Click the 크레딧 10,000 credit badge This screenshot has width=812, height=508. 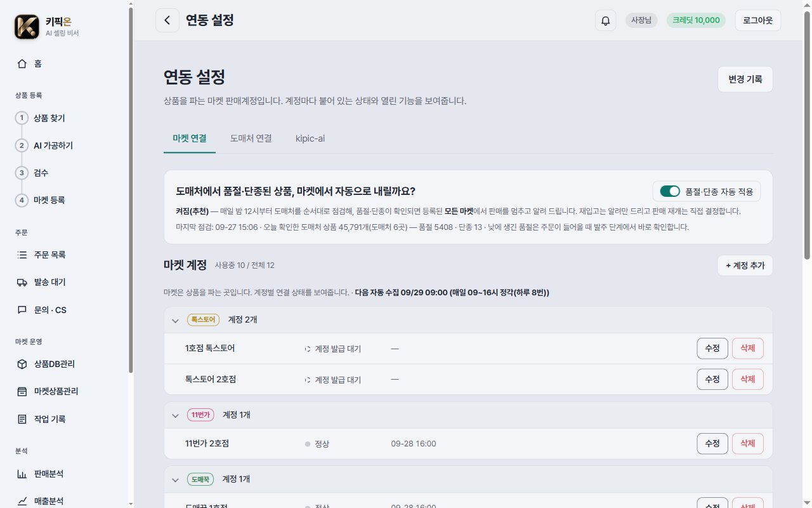coord(696,20)
